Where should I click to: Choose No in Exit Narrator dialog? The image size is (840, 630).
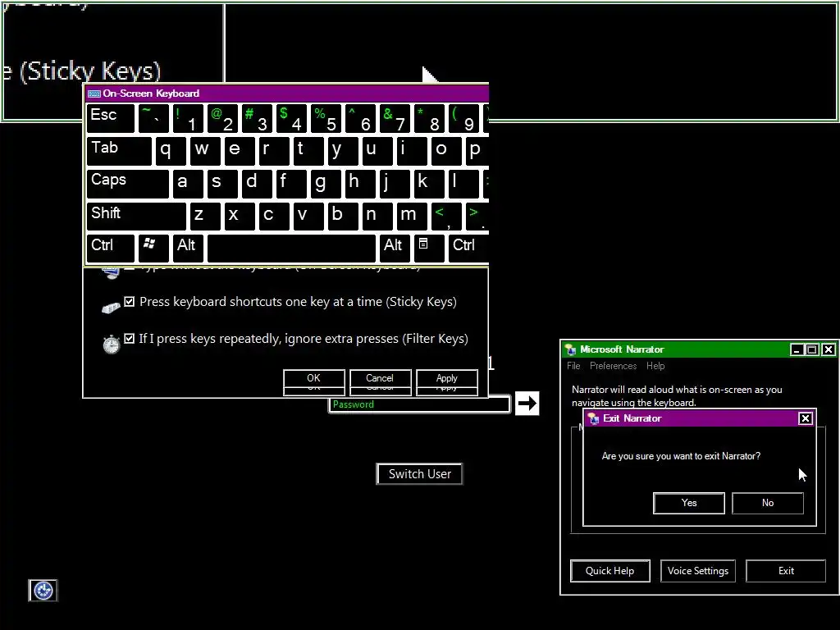(768, 503)
